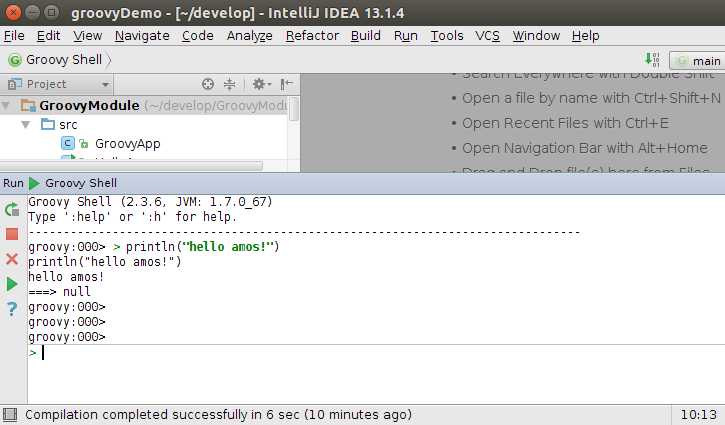Open the Code menu

coord(197,36)
